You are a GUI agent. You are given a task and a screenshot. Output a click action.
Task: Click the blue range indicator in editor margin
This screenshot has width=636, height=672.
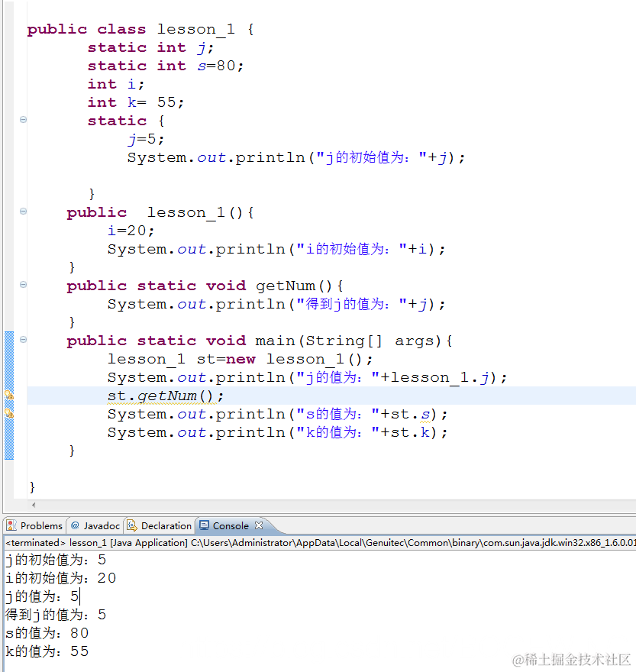9,395
